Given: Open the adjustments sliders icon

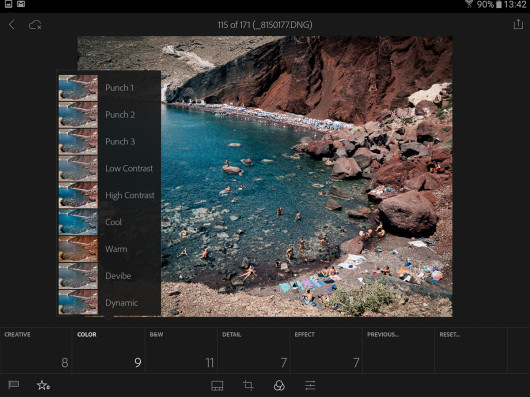Looking at the screenshot, I should (x=310, y=385).
